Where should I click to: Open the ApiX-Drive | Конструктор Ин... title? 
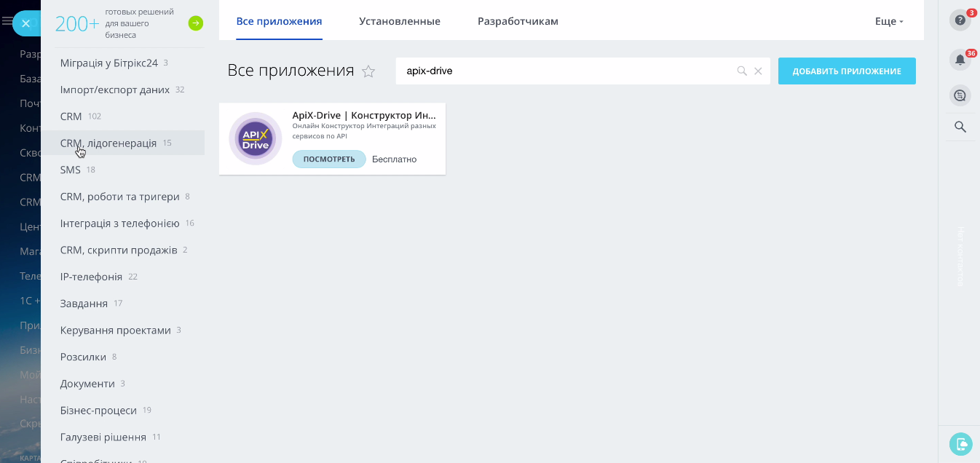click(x=364, y=115)
